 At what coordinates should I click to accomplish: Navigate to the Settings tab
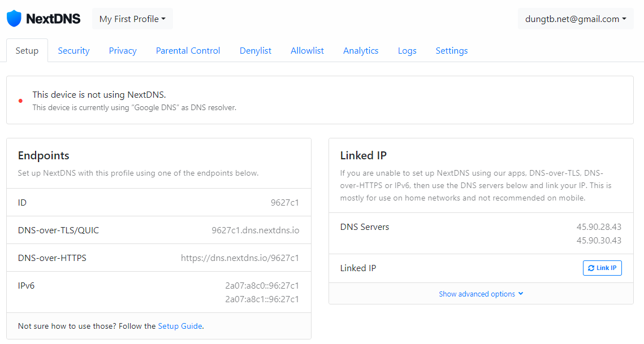pos(451,51)
